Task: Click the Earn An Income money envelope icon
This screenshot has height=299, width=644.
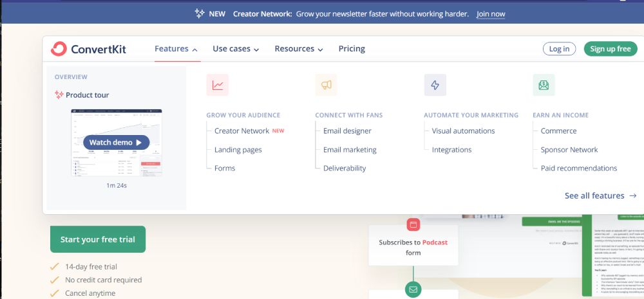Action: tap(544, 85)
